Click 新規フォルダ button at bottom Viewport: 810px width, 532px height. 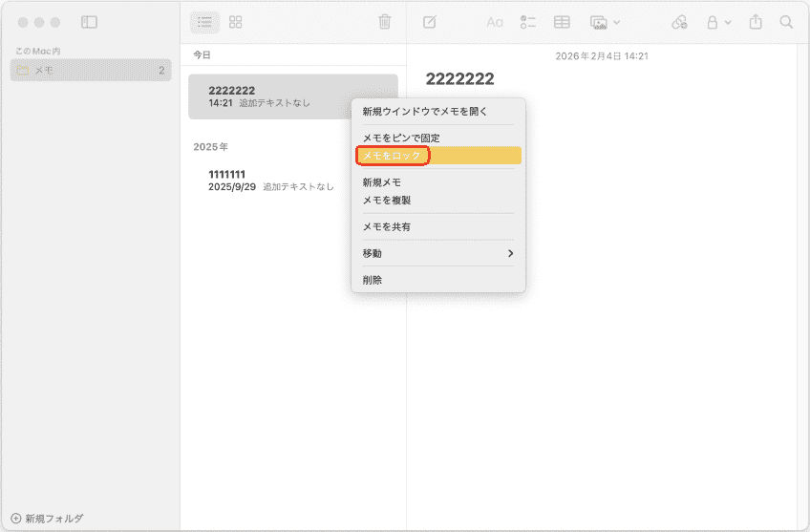point(47,518)
